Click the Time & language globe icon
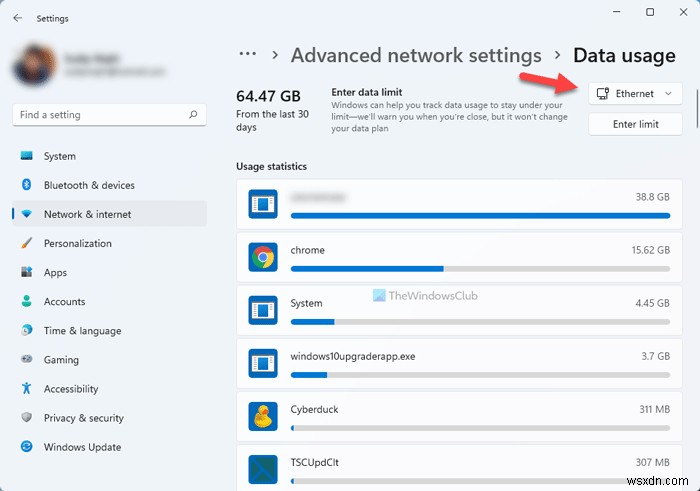The width and height of the screenshot is (700, 491). click(27, 330)
